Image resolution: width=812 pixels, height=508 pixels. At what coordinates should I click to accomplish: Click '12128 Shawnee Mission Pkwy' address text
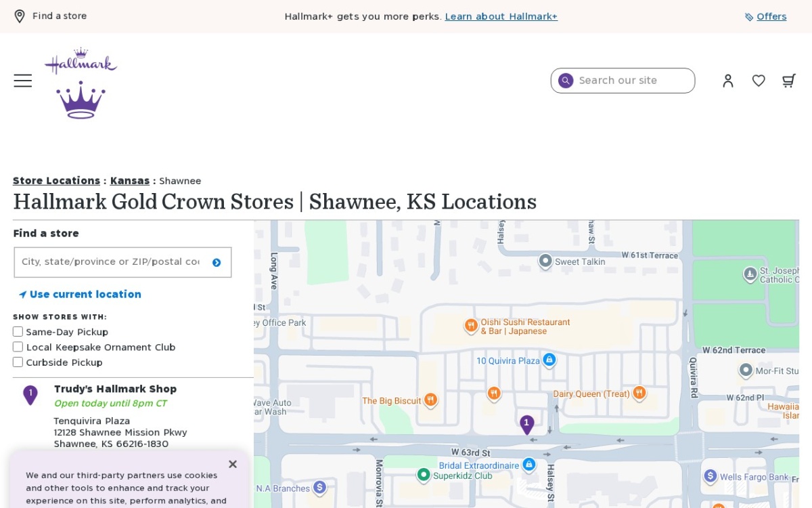(120, 432)
